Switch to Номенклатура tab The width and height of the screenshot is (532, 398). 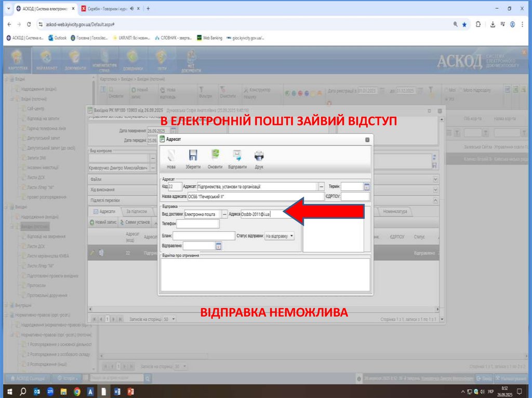click(x=395, y=211)
